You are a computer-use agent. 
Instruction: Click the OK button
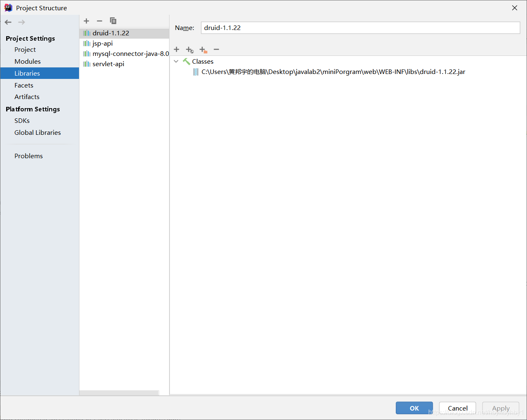(x=414, y=408)
